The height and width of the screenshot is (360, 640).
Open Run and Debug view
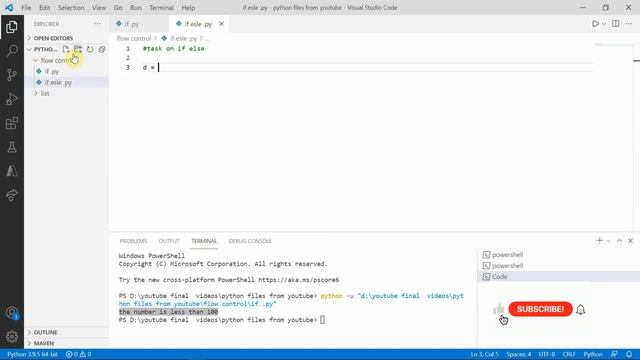pyautogui.click(x=12, y=99)
